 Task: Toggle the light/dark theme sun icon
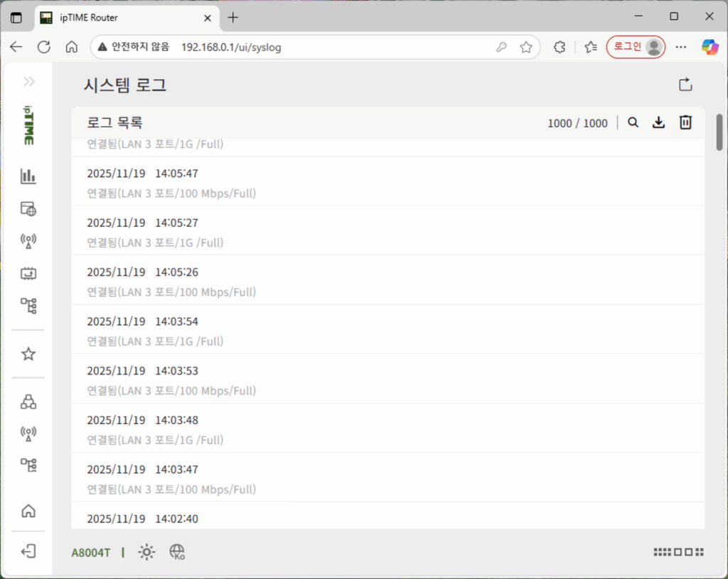point(146,553)
